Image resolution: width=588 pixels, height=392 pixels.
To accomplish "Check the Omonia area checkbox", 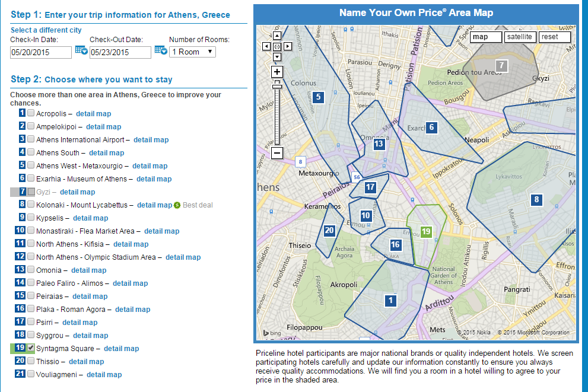I will (x=31, y=269).
